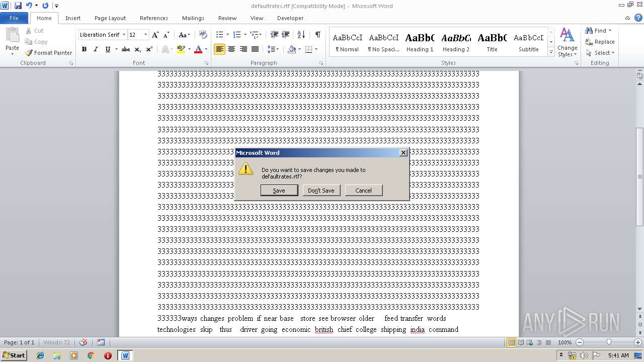
Task: Toggle Align Text Left
Action: (219, 49)
